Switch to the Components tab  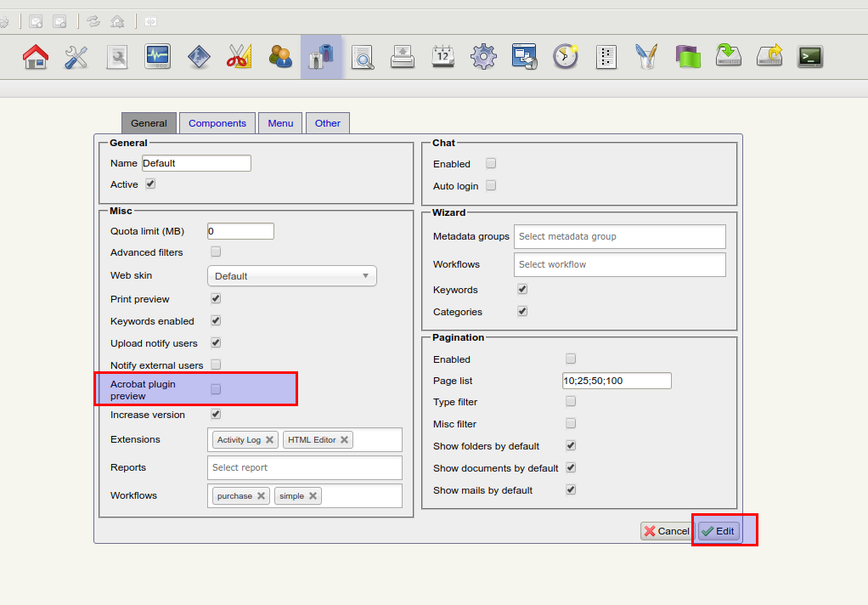[x=217, y=123]
